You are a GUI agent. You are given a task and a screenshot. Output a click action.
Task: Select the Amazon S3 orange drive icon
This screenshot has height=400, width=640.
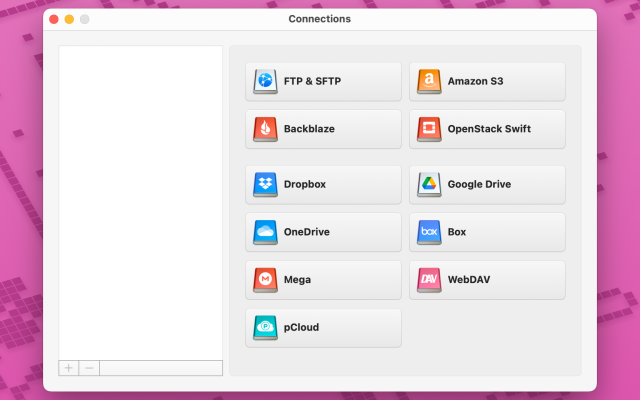pyautogui.click(x=428, y=81)
